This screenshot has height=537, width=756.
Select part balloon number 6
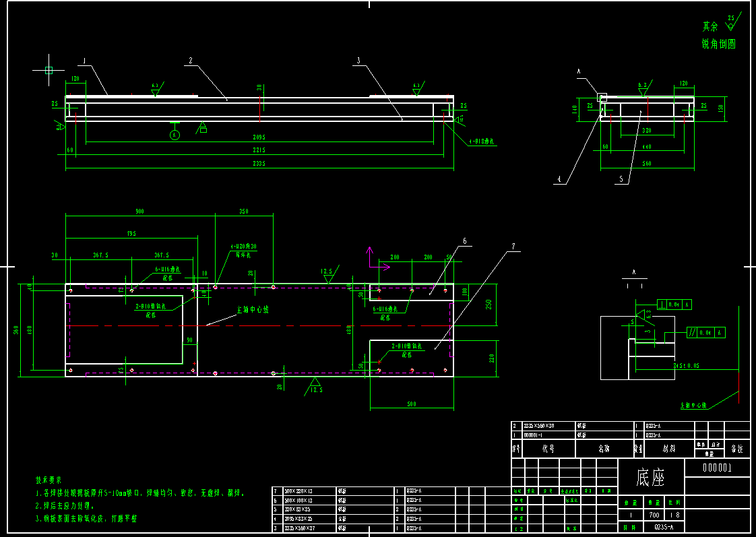465,241
